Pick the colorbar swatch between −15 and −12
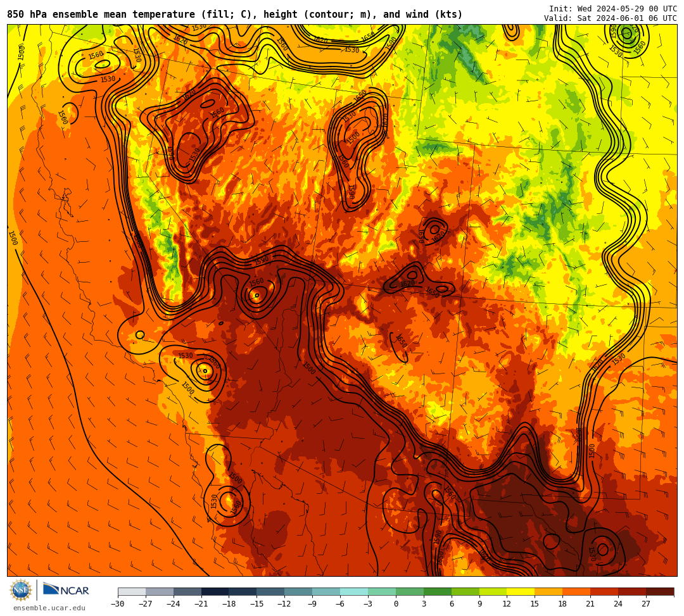The height and width of the screenshot is (616, 684). [x=271, y=591]
